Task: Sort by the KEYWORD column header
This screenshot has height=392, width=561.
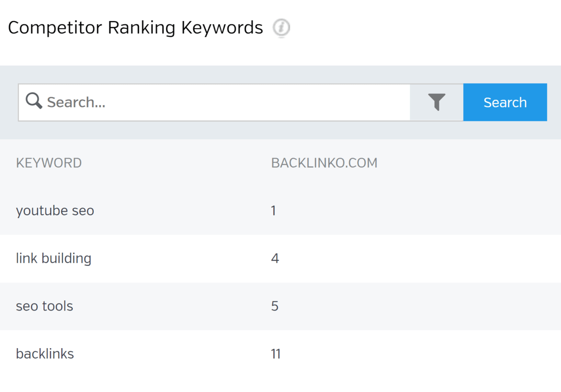Action: (49, 163)
